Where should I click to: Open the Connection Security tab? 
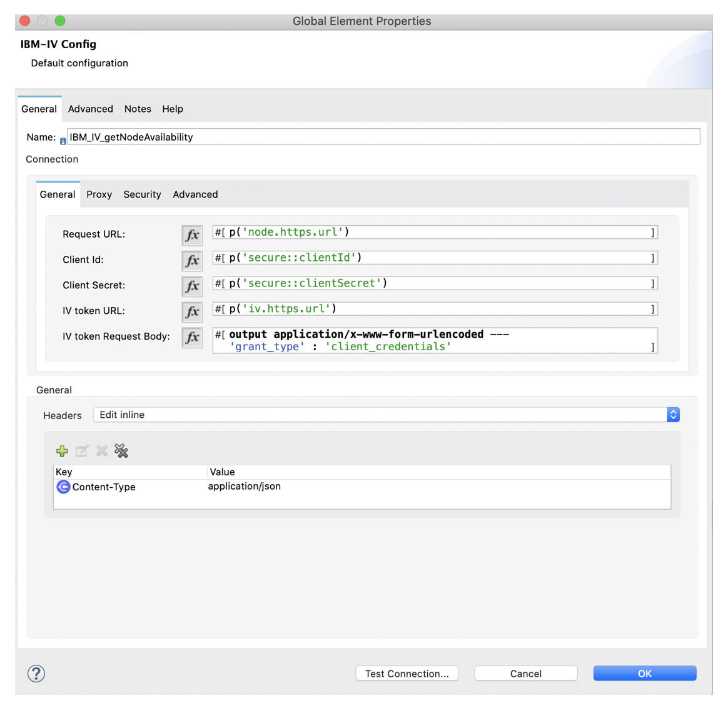tap(142, 195)
